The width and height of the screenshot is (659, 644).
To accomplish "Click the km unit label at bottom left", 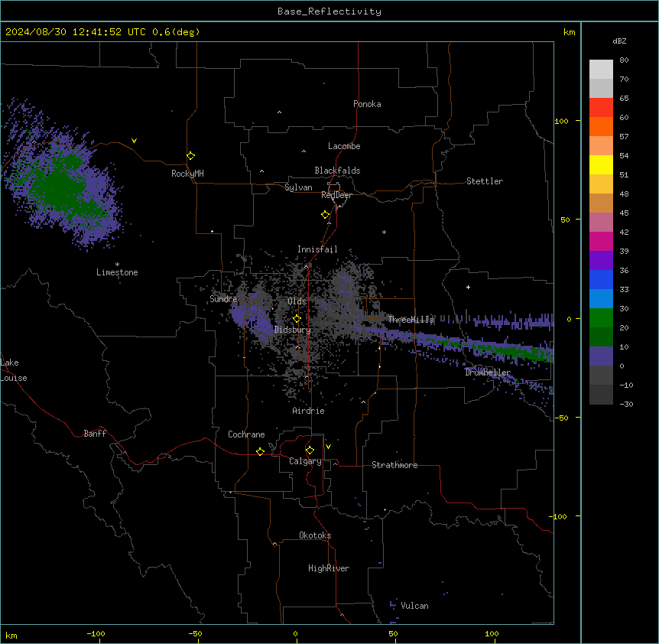I will (x=11, y=635).
